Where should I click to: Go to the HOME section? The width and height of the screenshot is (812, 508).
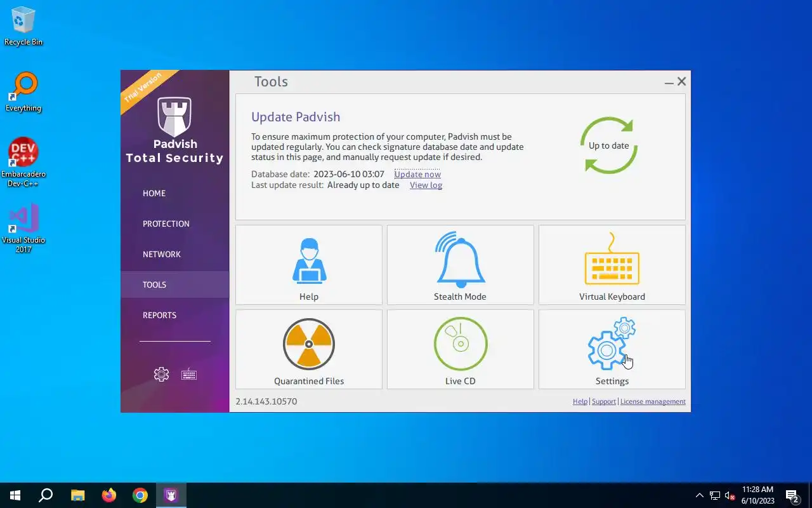tap(174, 193)
